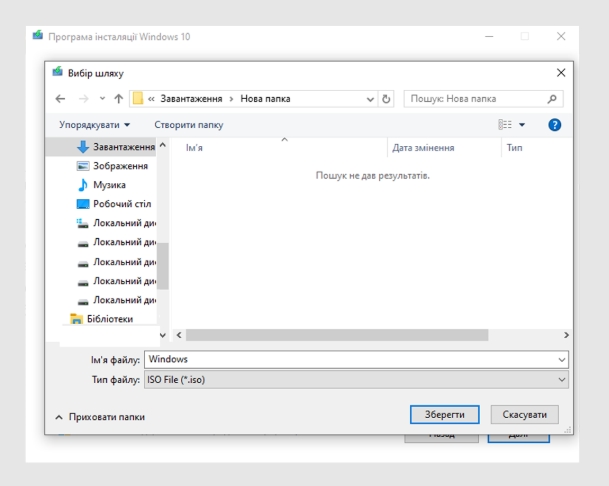Click the Нова папка breadcrumb segment
The width and height of the screenshot is (609, 486).
click(265, 99)
